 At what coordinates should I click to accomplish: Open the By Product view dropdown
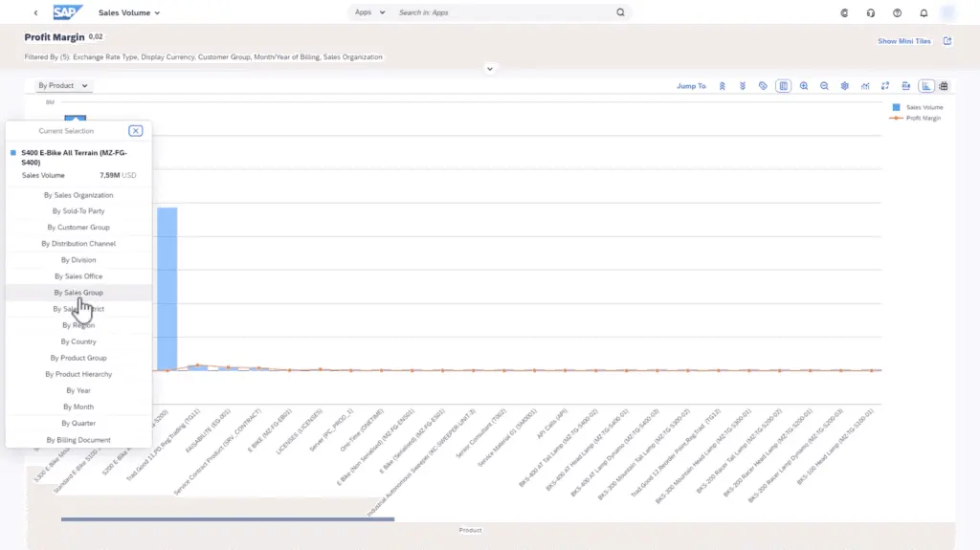62,86
